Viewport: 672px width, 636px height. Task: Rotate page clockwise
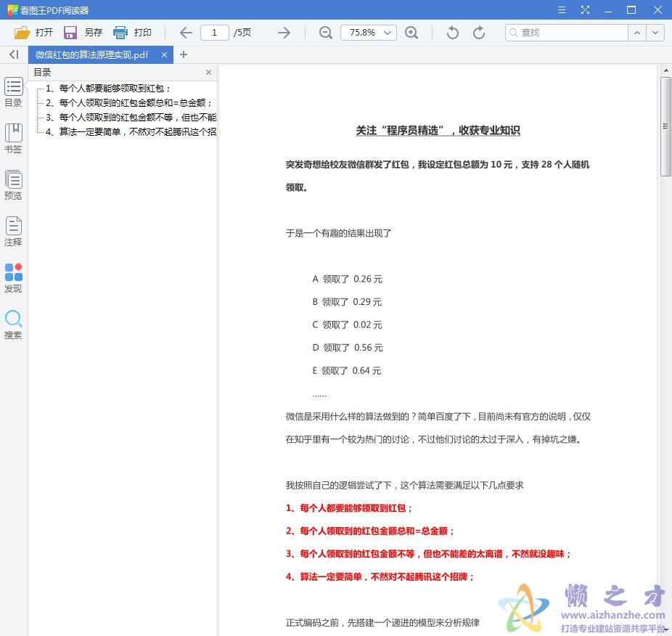point(479,33)
